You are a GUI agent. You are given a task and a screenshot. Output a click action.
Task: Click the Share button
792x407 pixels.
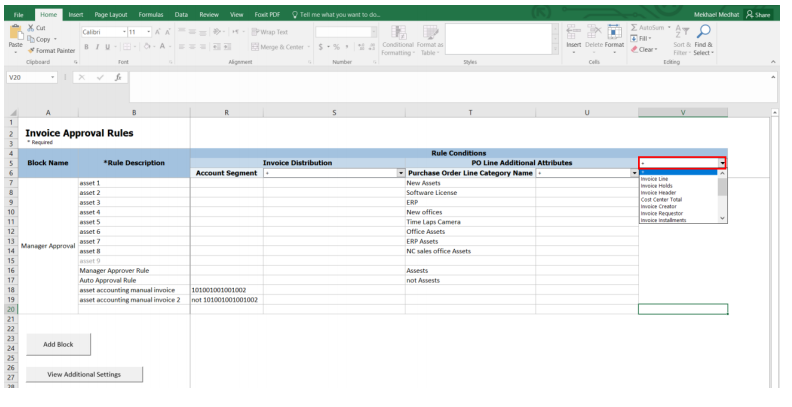tap(758, 15)
